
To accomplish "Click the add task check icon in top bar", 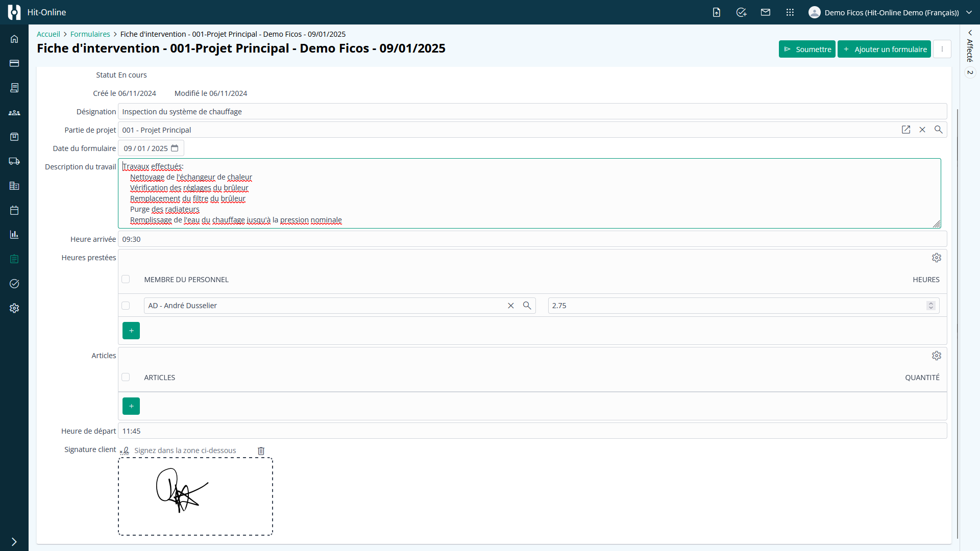I will (741, 12).
